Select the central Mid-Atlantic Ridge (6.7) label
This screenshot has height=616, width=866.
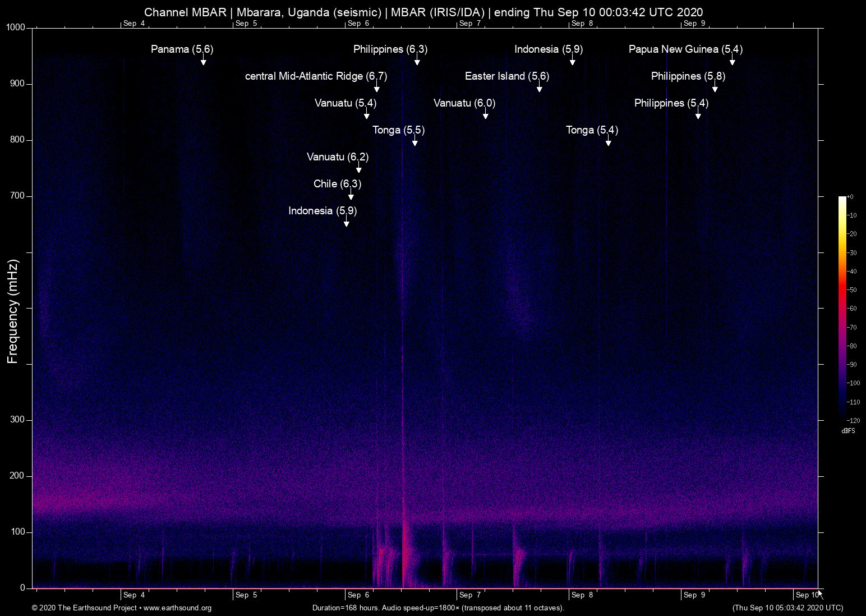316,76
